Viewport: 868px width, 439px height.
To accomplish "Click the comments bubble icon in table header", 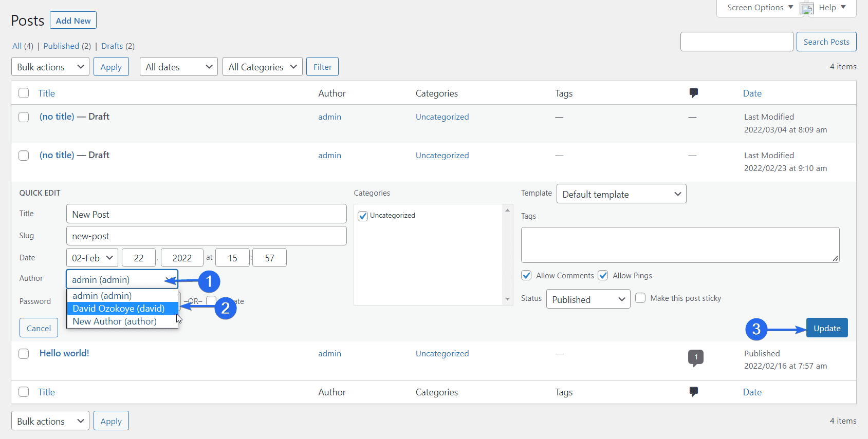I will 693,93.
